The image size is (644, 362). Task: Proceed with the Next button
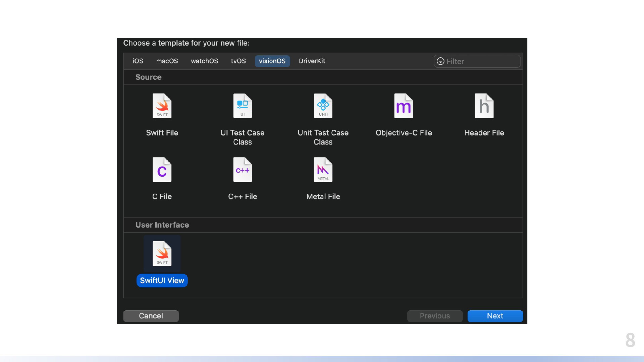coord(495,316)
